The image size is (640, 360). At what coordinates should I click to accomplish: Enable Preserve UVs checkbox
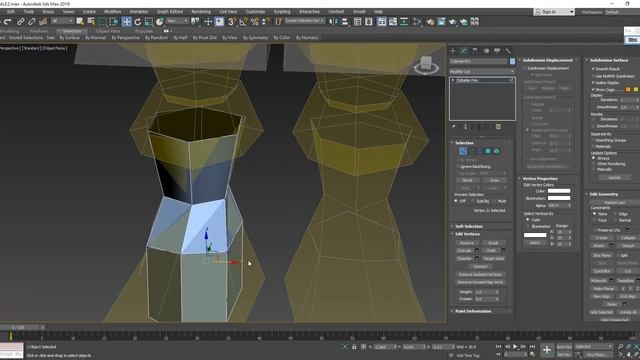(x=595, y=230)
